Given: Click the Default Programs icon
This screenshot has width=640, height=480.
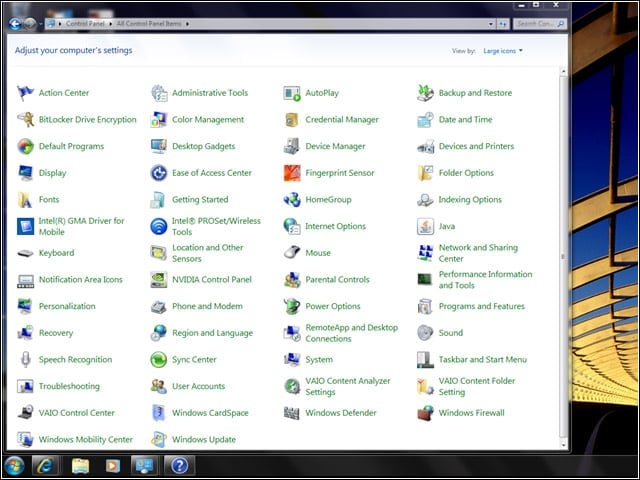Looking at the screenshot, I should [x=25, y=146].
